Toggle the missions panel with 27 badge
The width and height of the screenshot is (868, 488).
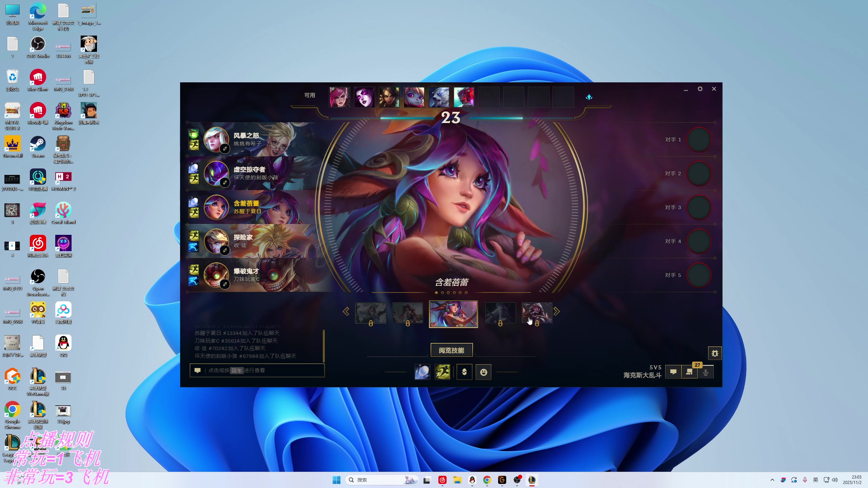689,372
